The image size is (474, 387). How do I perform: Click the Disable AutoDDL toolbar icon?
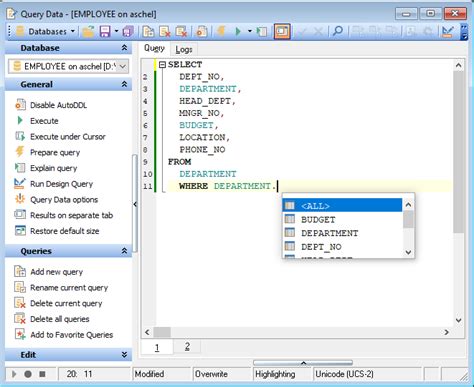(x=202, y=32)
